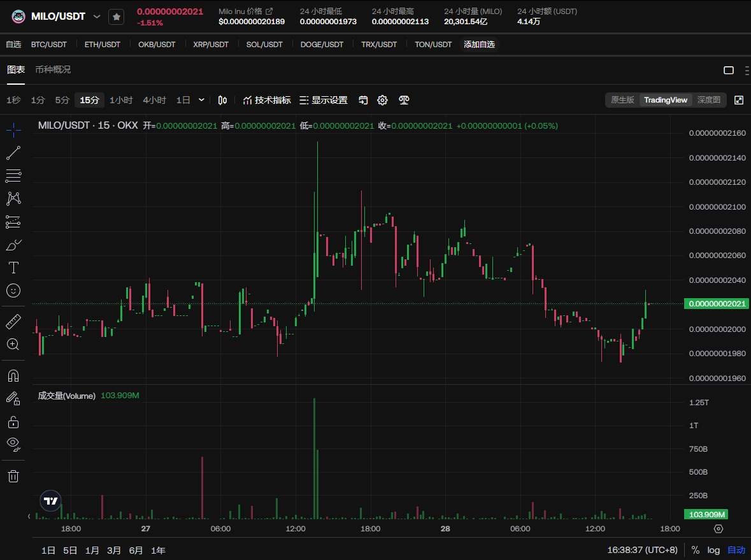Image resolution: width=751 pixels, height=560 pixels.
Task: Open DOGE/USDT from watchlist bar
Action: 322,45
